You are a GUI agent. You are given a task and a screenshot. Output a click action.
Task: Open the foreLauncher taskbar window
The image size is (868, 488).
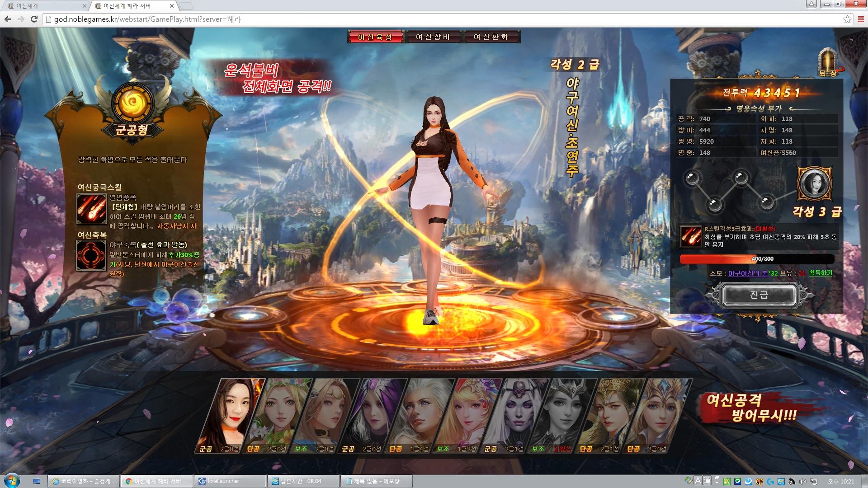[230, 481]
